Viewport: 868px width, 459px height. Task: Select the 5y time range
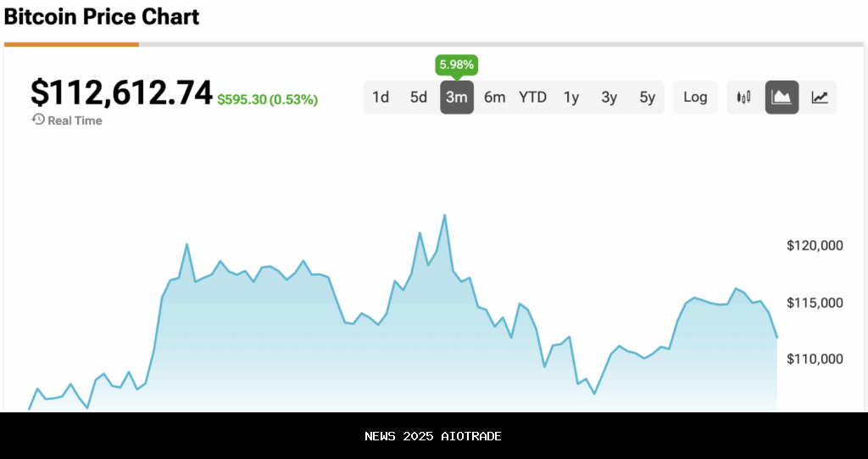648,98
